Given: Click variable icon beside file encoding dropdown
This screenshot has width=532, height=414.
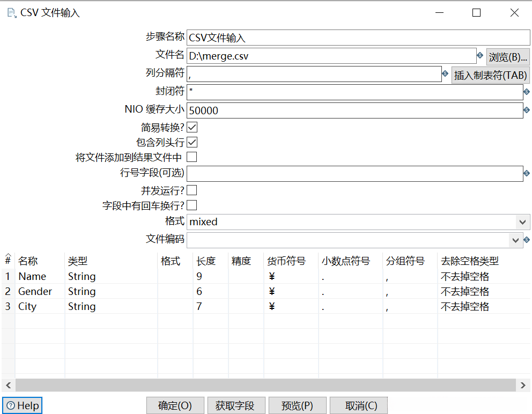Looking at the screenshot, I should click(x=527, y=240).
